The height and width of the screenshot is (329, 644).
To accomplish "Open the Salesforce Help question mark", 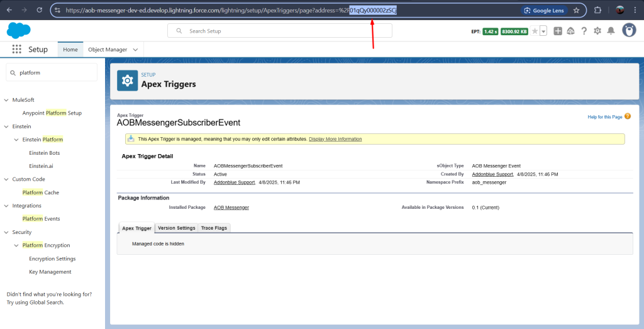I will 584,31.
